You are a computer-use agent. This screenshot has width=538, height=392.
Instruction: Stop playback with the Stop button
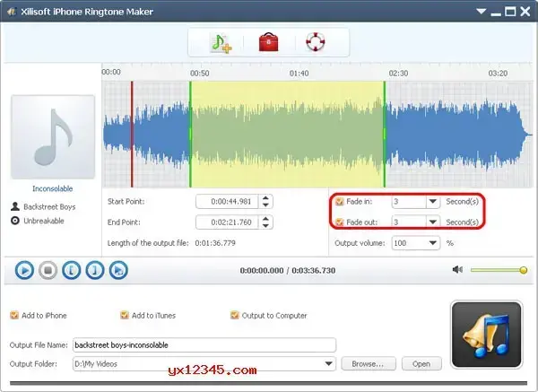coord(48,270)
